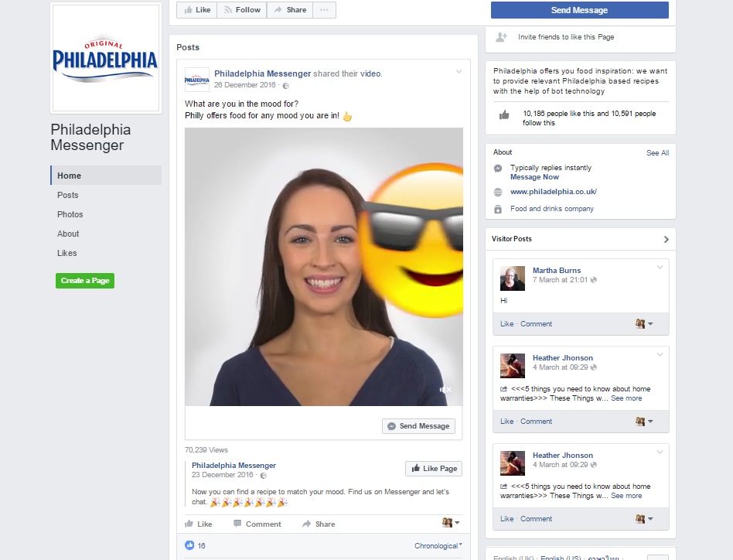
Task: Click the category icon beside Food and drinks
Action: coord(498,210)
